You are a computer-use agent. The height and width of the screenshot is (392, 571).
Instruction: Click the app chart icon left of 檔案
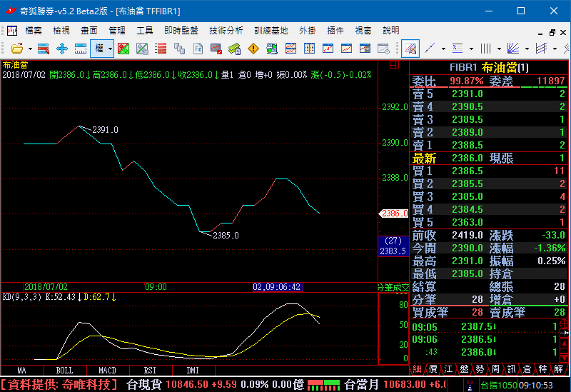click(x=12, y=31)
